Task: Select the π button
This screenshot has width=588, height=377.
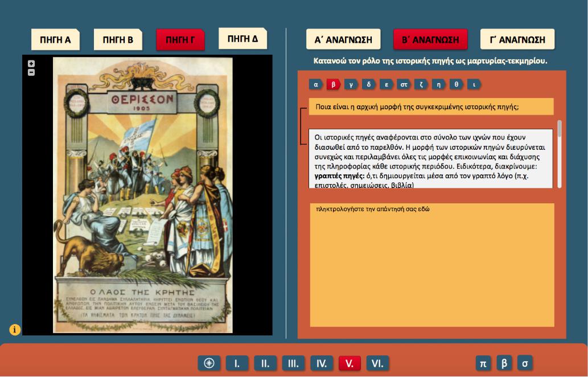Action: [x=483, y=363]
